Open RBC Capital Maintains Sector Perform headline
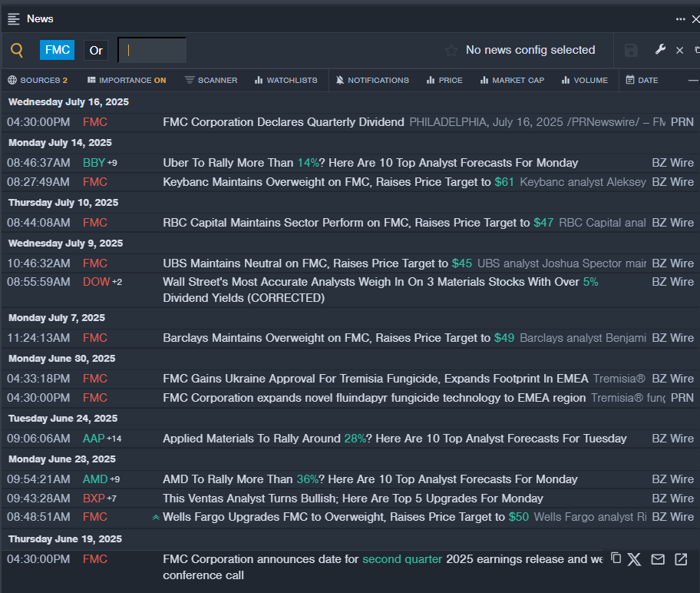 (358, 223)
